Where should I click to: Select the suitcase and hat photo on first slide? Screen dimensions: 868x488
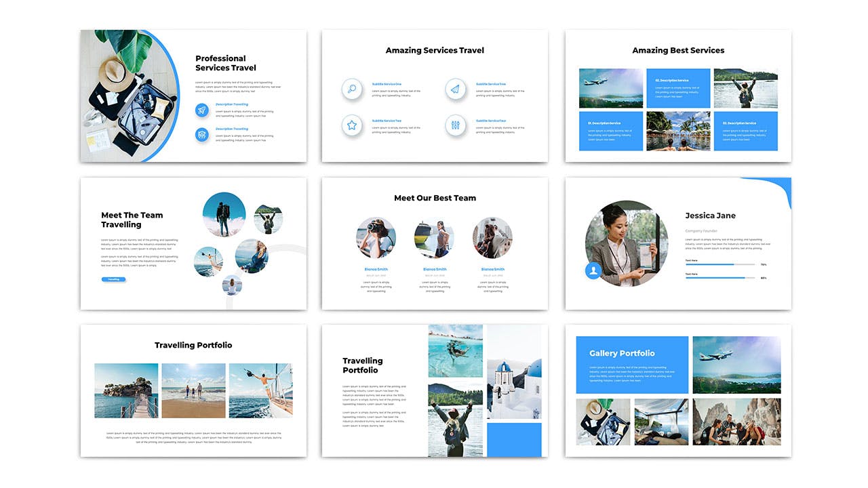coord(130,96)
